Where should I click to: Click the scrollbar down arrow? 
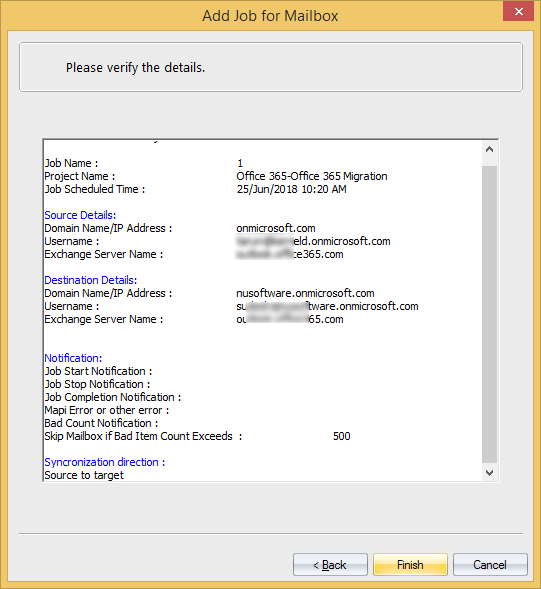[489, 473]
